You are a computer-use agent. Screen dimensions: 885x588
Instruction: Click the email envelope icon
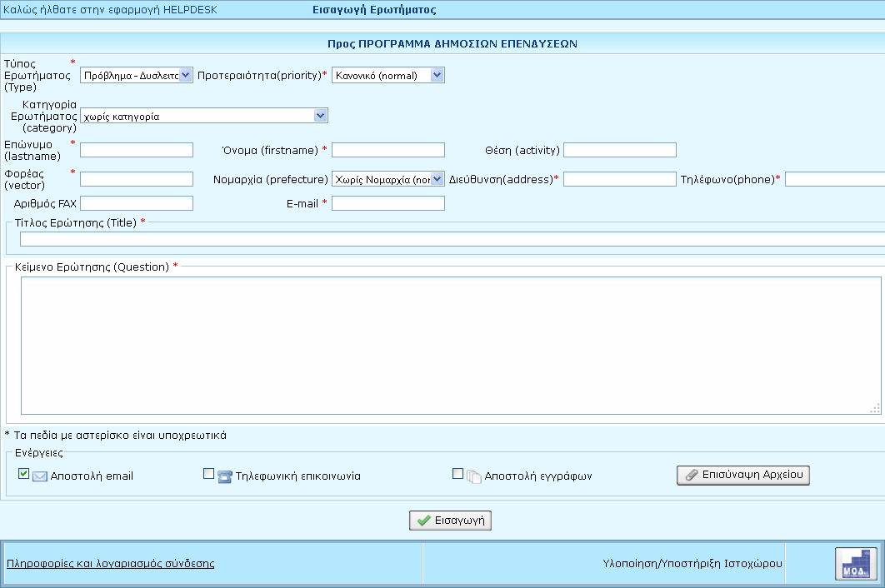point(39,477)
